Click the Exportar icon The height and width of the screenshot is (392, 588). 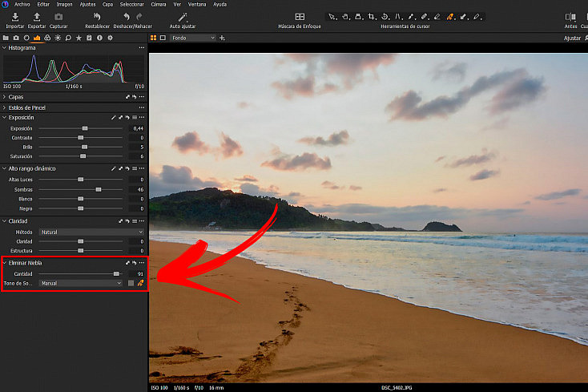(x=37, y=17)
